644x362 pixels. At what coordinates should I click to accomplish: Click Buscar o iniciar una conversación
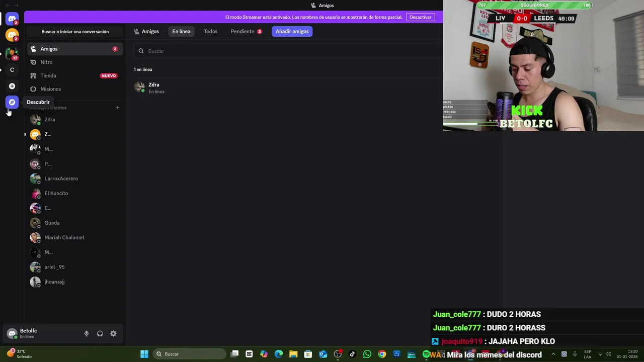(x=75, y=32)
